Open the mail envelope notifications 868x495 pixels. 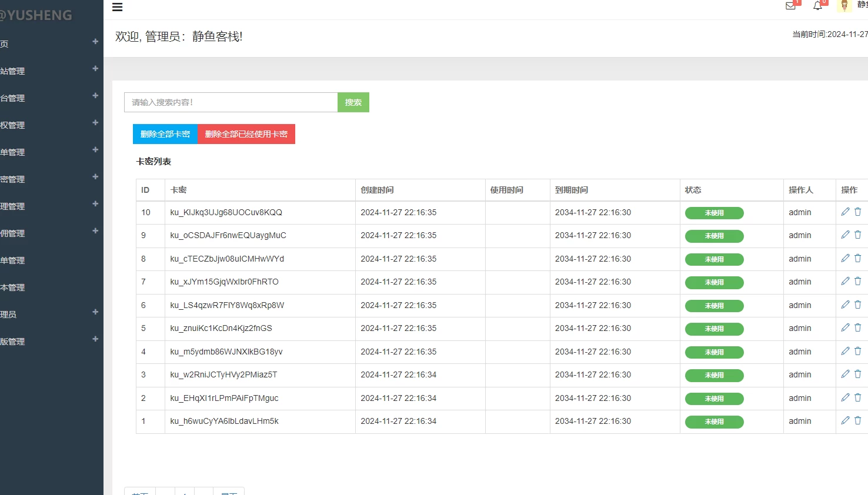pos(790,6)
